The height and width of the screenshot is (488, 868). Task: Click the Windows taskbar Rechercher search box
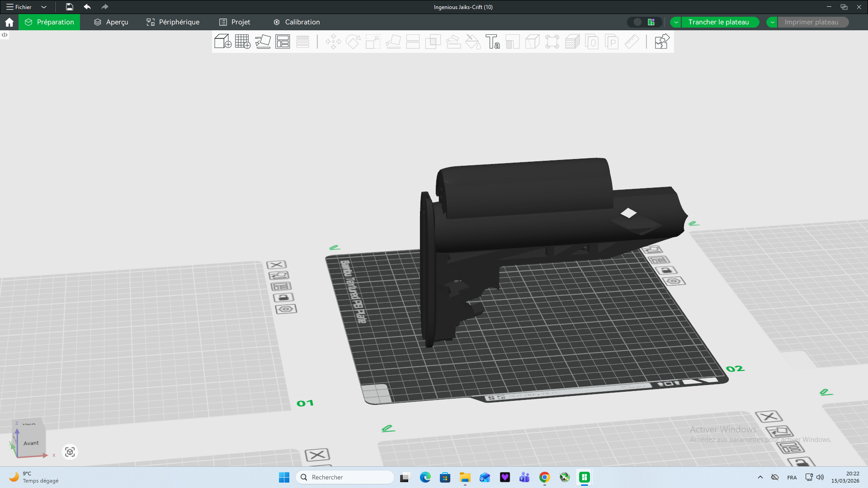[x=344, y=477]
